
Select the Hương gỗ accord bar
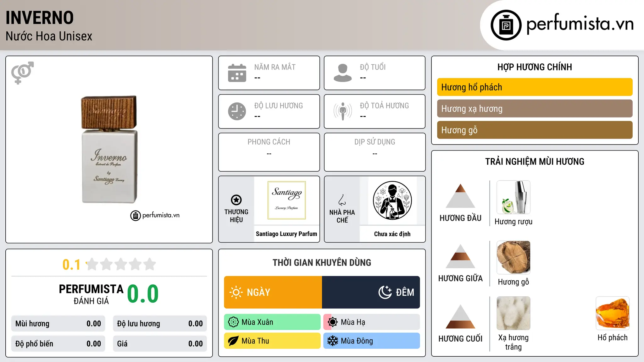point(535,130)
